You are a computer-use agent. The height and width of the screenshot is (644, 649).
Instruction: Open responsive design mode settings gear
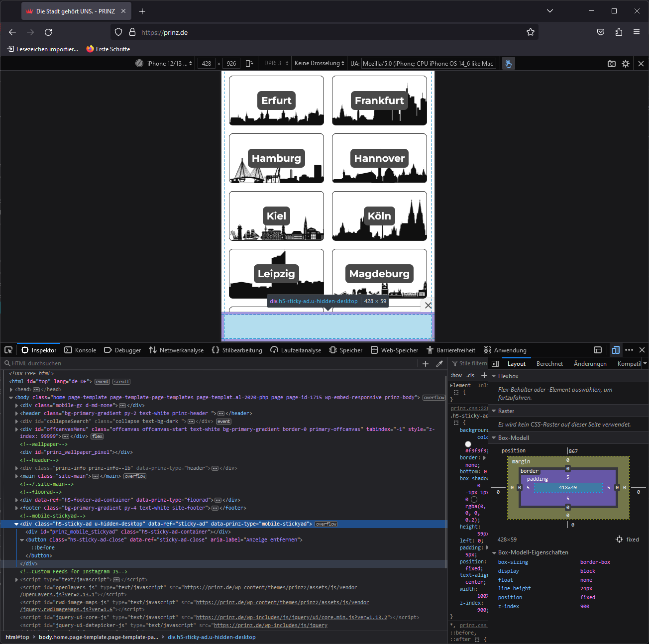626,64
